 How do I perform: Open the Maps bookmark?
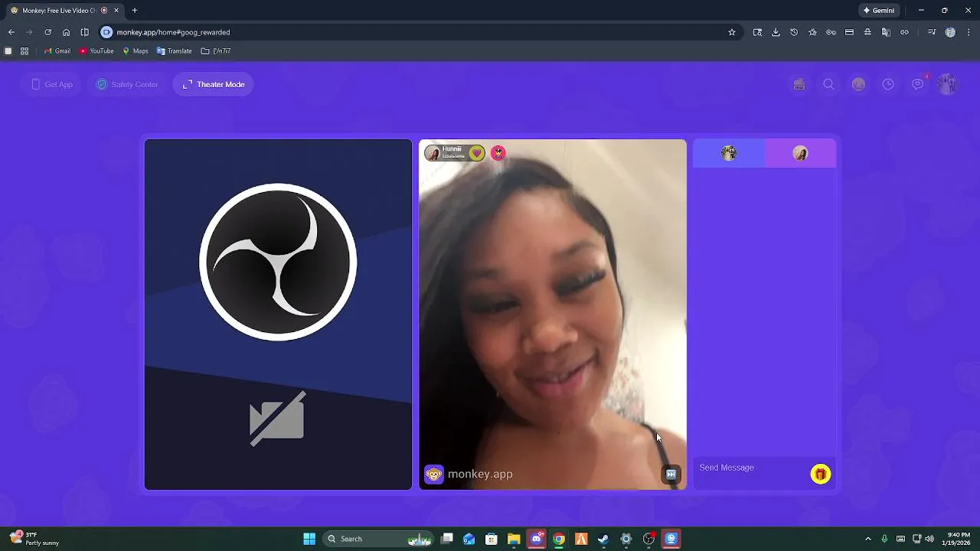coord(136,51)
